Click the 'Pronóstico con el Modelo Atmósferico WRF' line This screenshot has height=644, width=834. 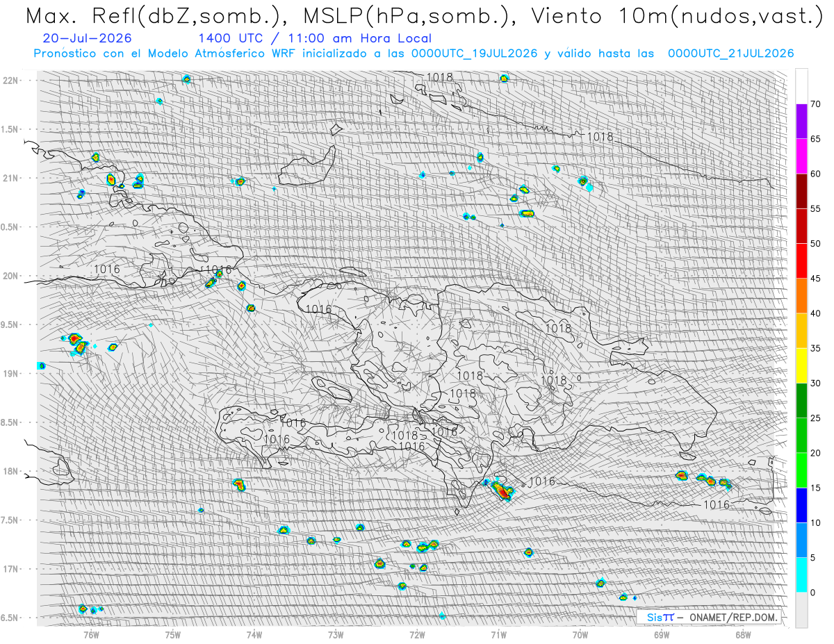coord(163,53)
